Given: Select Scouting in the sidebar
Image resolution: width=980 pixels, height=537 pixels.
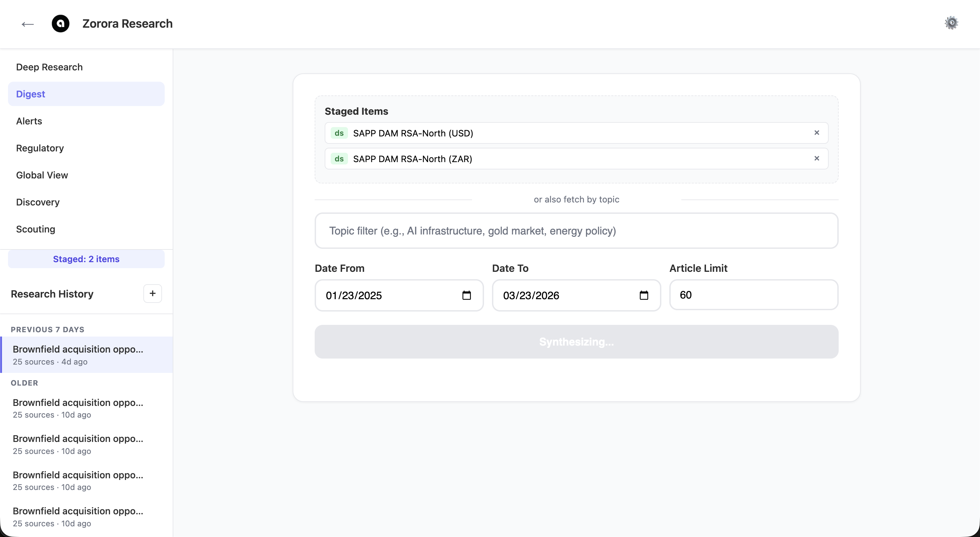Looking at the screenshot, I should point(35,229).
